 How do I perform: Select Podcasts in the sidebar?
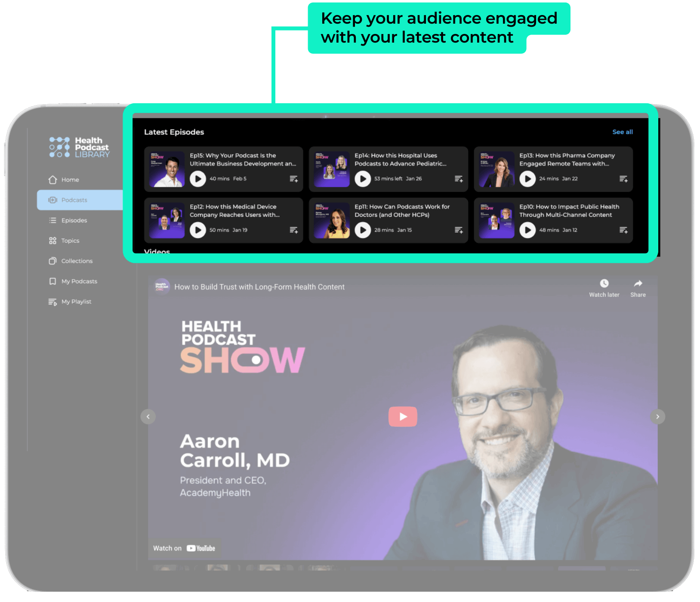pos(74,200)
